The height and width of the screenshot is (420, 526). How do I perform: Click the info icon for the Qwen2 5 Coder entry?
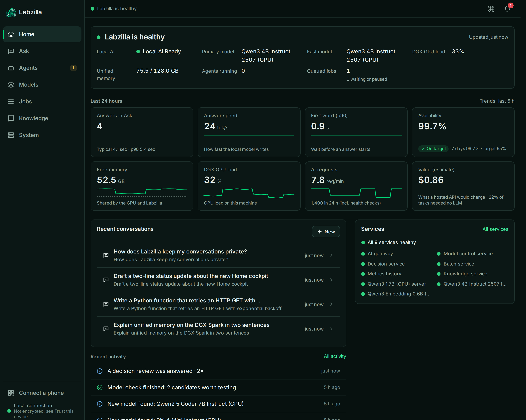click(x=100, y=404)
